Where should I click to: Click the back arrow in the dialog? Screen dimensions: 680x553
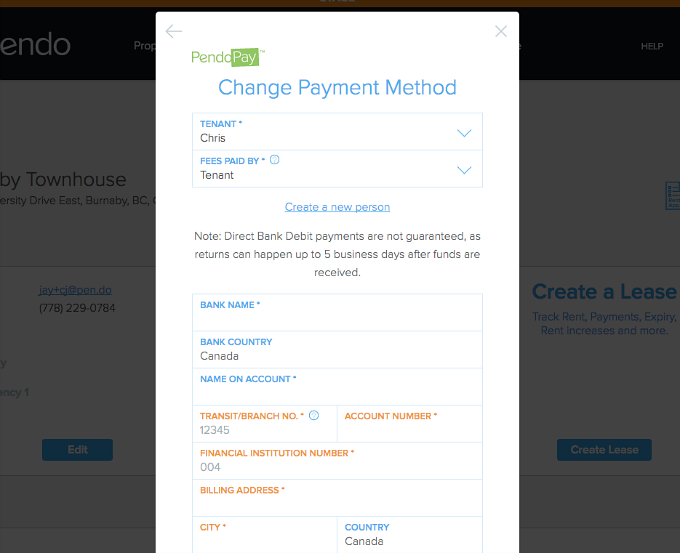[174, 31]
